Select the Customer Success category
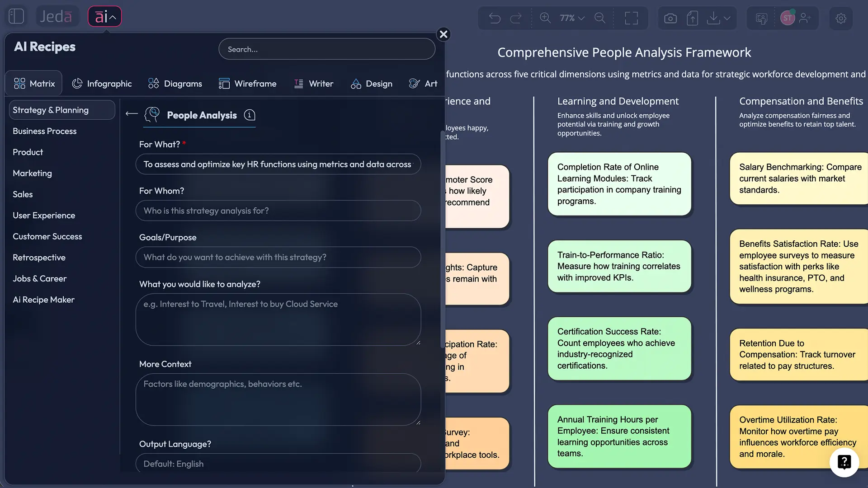 (47, 236)
